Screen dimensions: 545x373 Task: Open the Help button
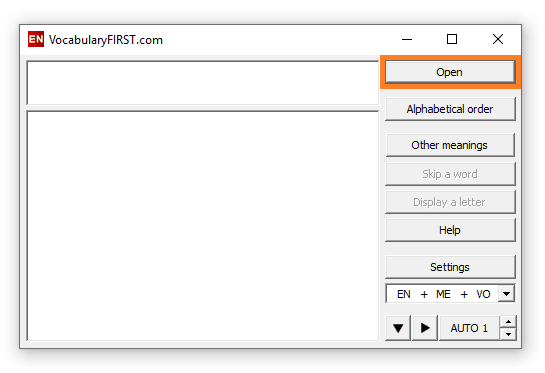pos(450,230)
